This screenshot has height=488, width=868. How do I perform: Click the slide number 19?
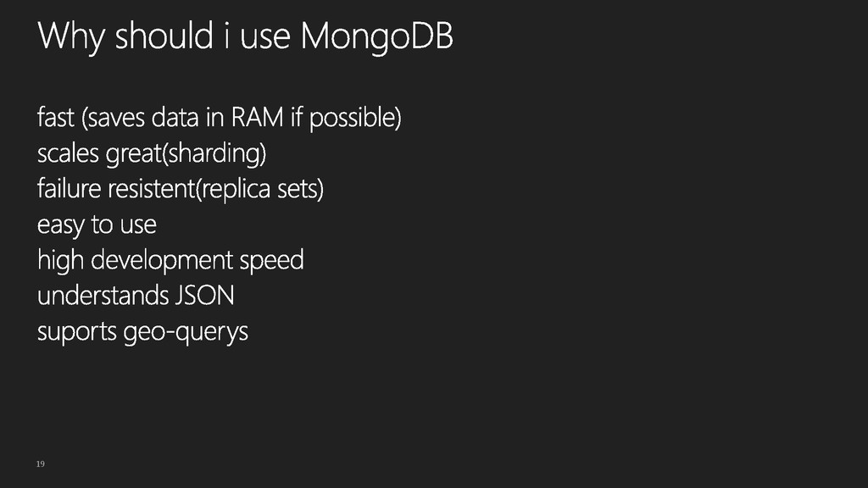pyautogui.click(x=41, y=463)
